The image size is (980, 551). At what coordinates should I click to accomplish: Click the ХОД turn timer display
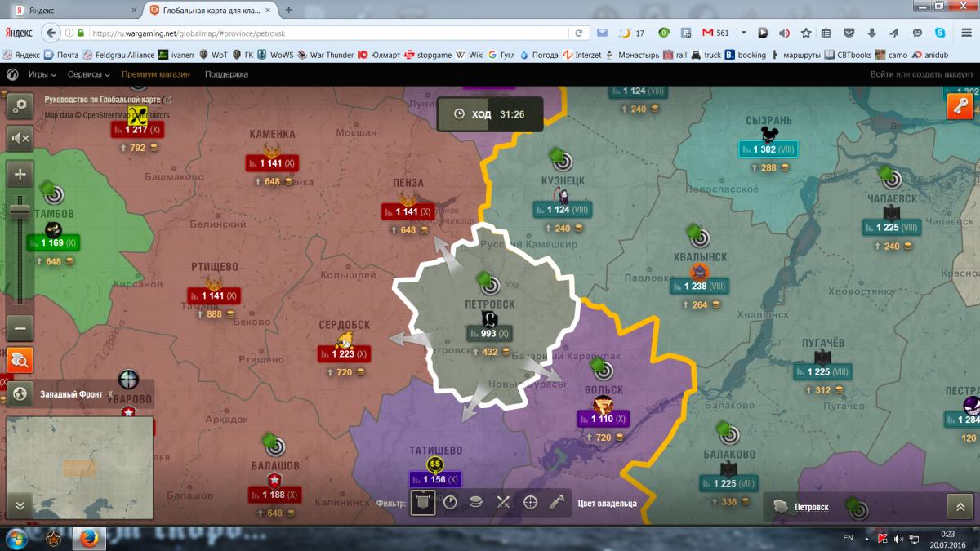(489, 114)
